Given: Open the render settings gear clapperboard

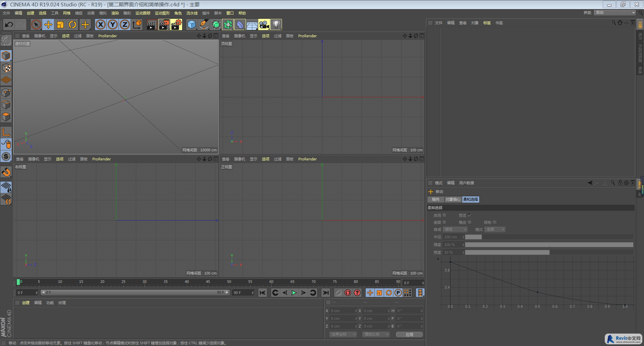Looking at the screenshot, I should point(176,24).
